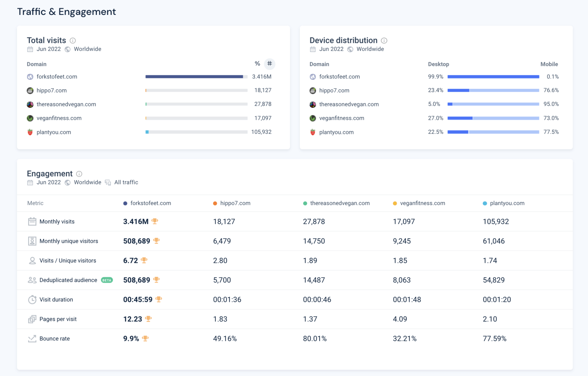Open the All traffic channel selector
588x376 pixels.
click(126, 182)
